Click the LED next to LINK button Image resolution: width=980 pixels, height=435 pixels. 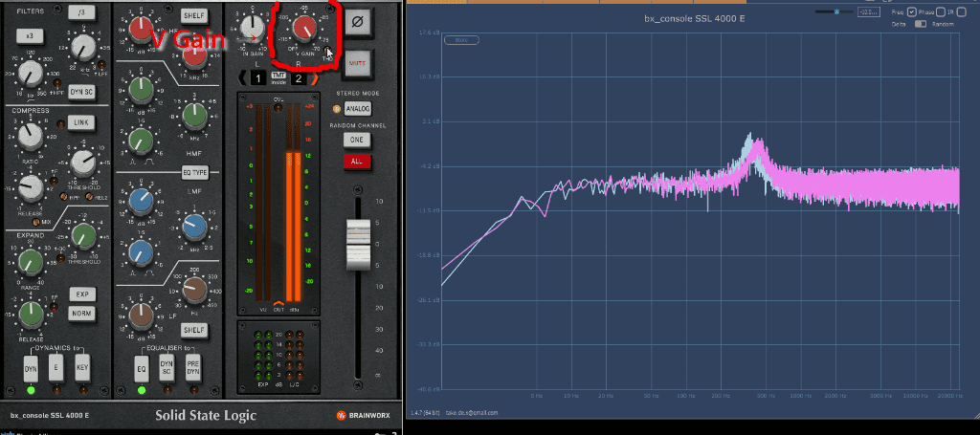point(60,122)
